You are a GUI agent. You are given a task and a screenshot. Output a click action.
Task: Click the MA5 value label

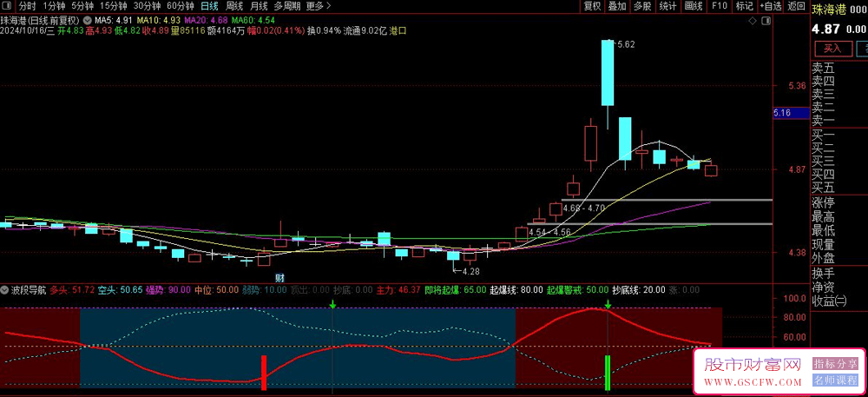tap(114, 21)
